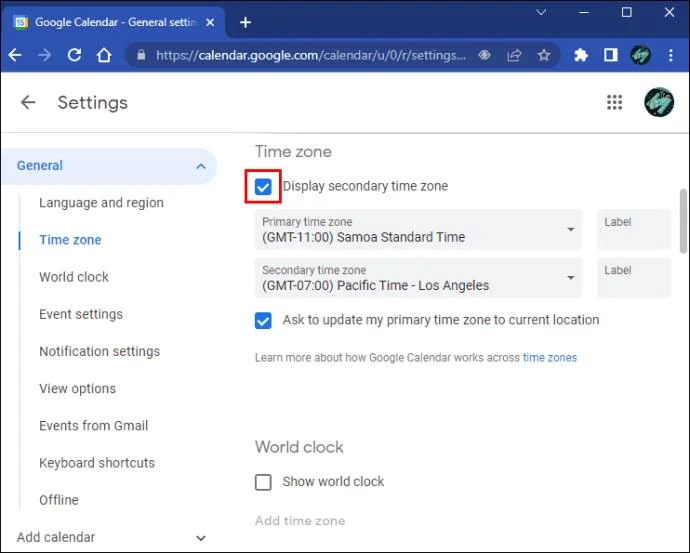Close the Google Calendar browser tab
The height and width of the screenshot is (553, 690).
click(x=210, y=22)
